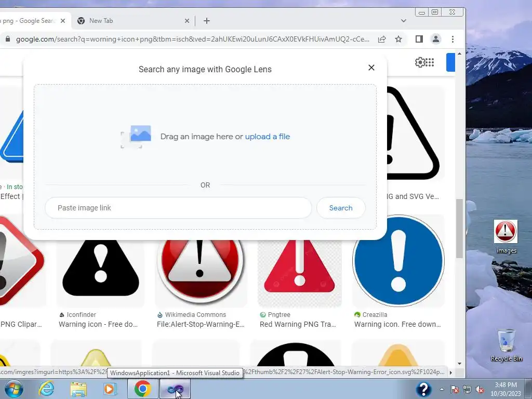Close the Google Search tab

pos(63,21)
